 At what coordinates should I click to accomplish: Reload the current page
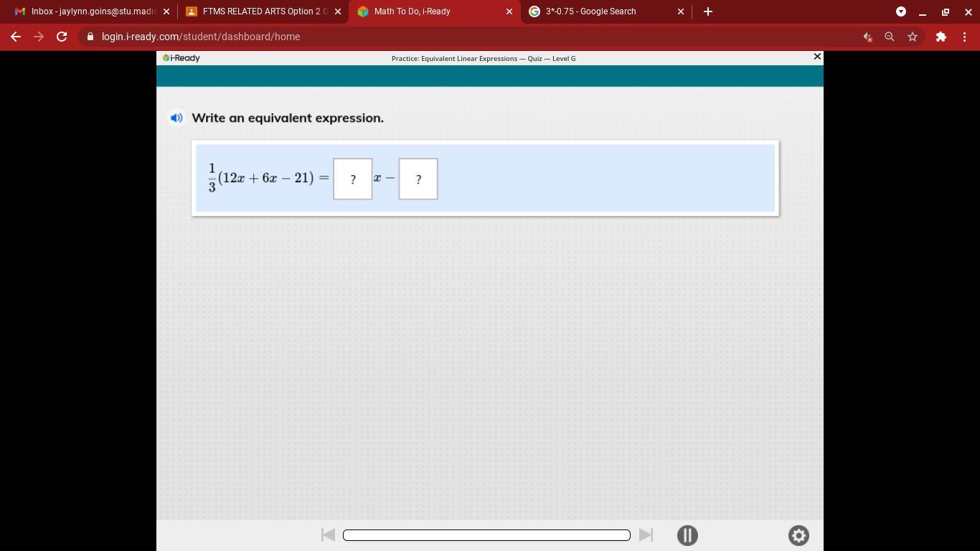pyautogui.click(x=62, y=37)
